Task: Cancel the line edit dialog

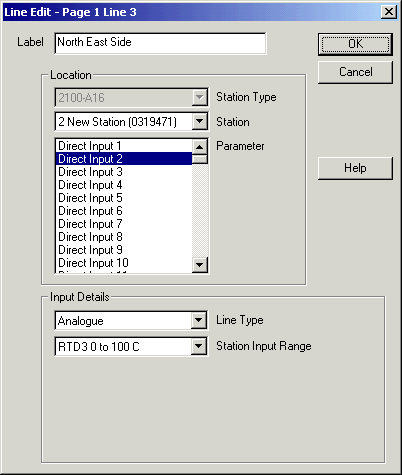Action: 355,72
